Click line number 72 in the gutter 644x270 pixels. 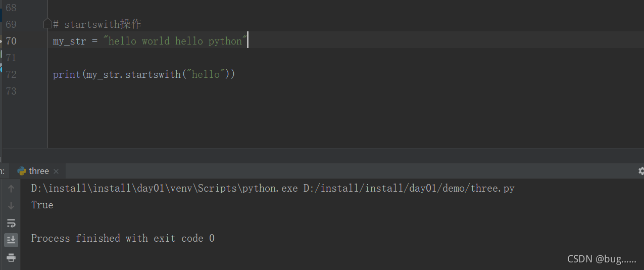coord(11,74)
